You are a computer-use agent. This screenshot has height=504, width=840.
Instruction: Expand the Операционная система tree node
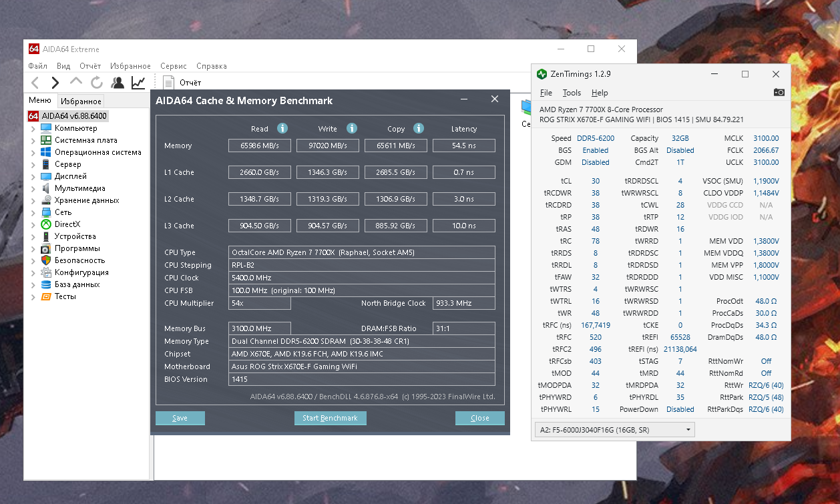tap(33, 152)
